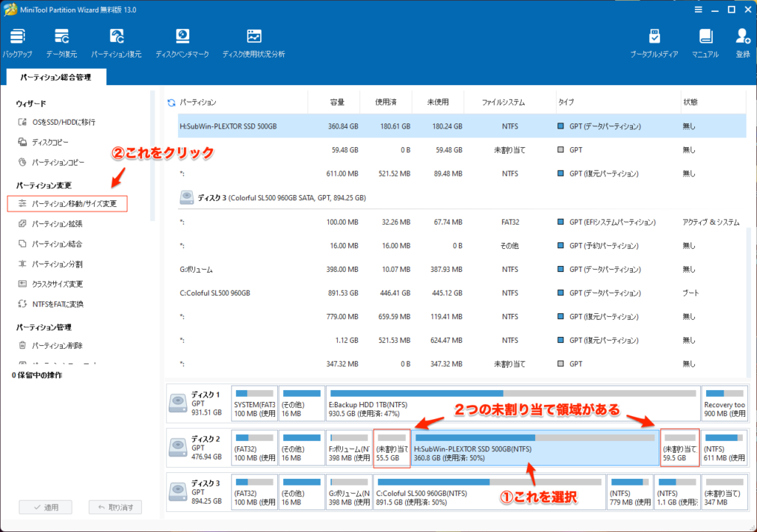Click the ブータブルメディア icon
Screen dimensions: 757x532
pos(654,37)
